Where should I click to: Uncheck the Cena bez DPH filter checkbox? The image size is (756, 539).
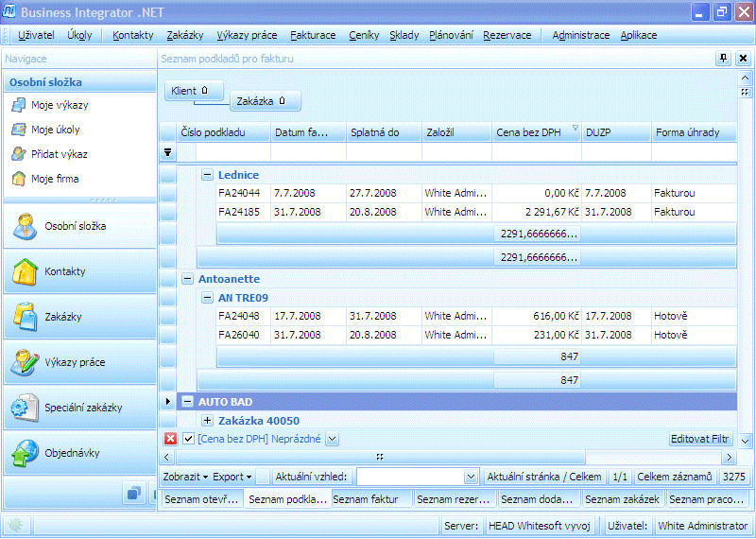pyautogui.click(x=188, y=439)
